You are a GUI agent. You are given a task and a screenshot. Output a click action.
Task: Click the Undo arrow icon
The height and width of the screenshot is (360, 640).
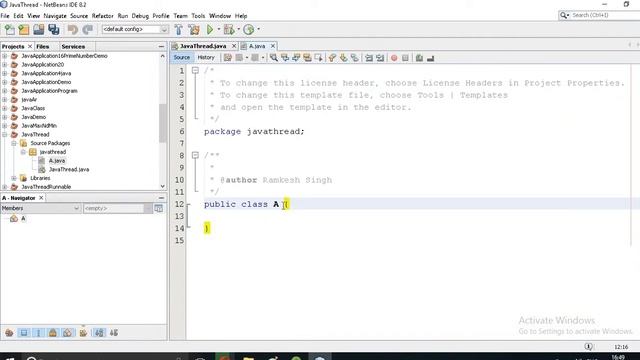[x=73, y=29]
